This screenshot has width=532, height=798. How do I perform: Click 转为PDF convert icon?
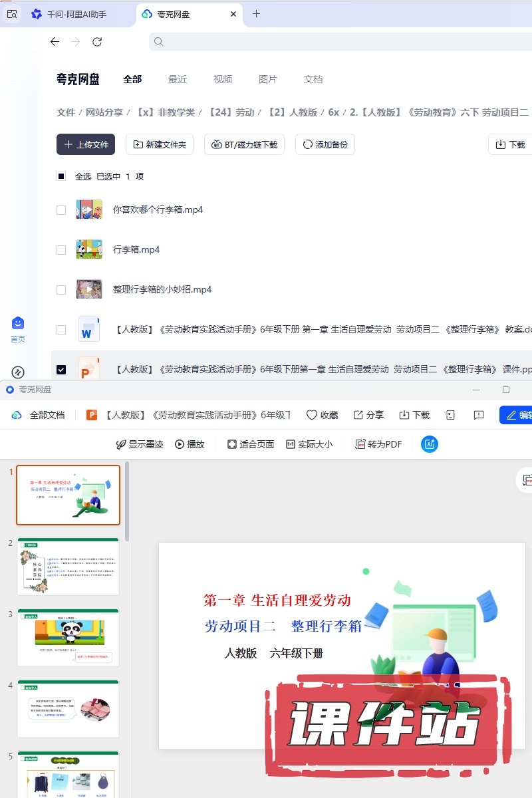point(378,444)
